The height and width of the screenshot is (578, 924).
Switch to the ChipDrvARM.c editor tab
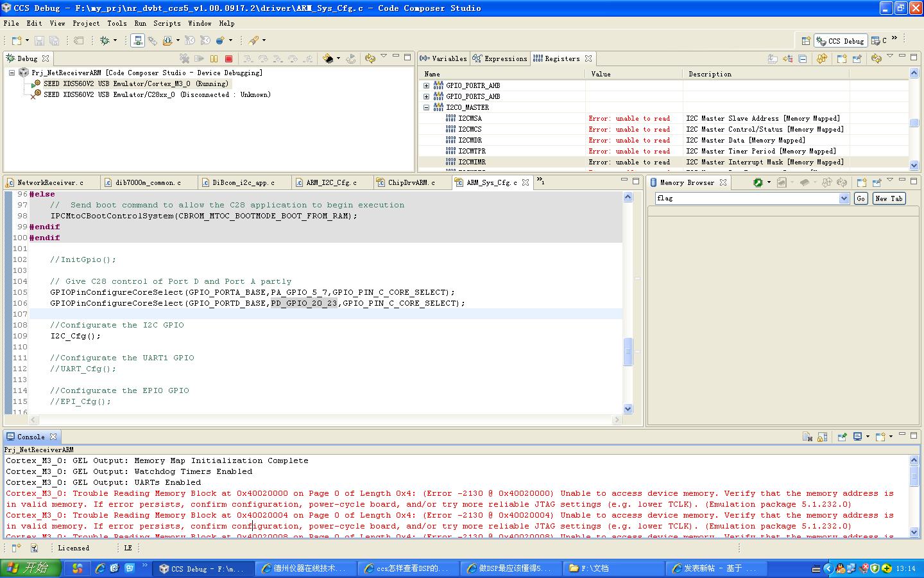[411, 182]
